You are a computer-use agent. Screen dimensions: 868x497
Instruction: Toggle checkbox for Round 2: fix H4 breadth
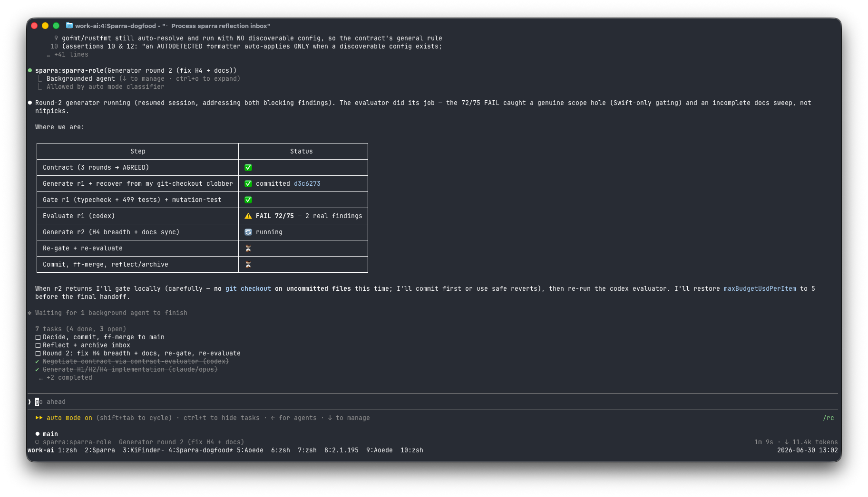(38, 353)
